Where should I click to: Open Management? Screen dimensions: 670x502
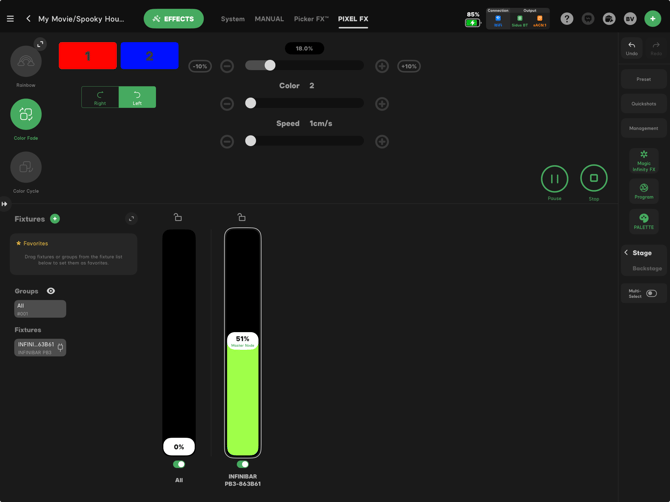[644, 128]
